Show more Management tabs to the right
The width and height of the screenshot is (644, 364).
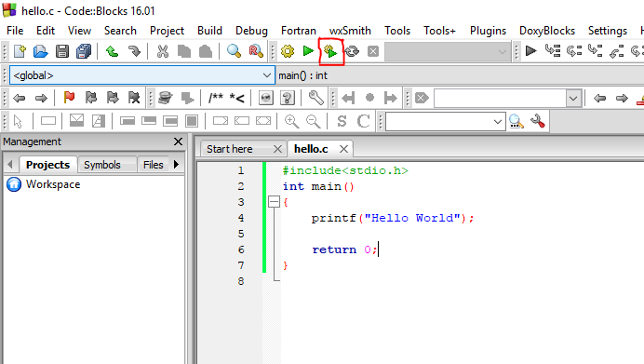pos(177,165)
